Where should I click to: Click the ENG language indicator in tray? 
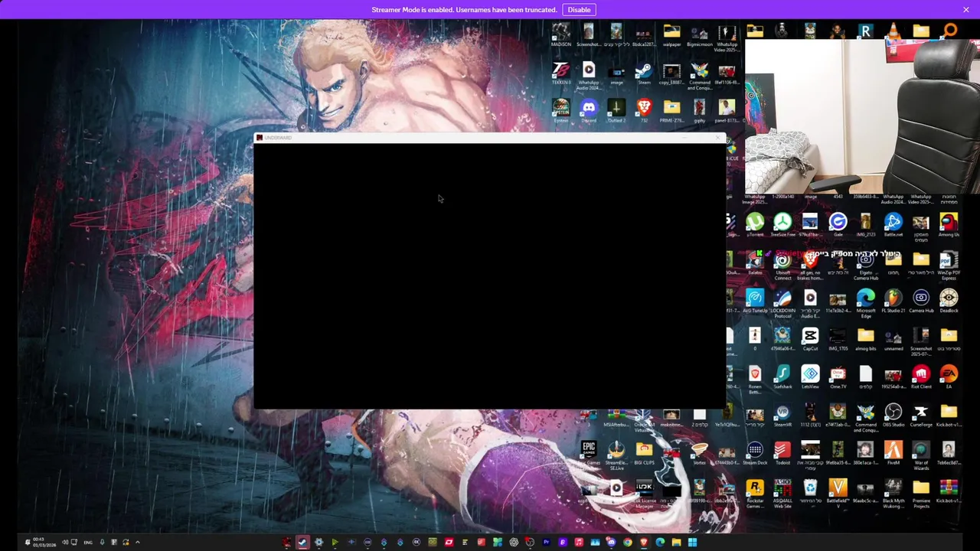pos(88,543)
